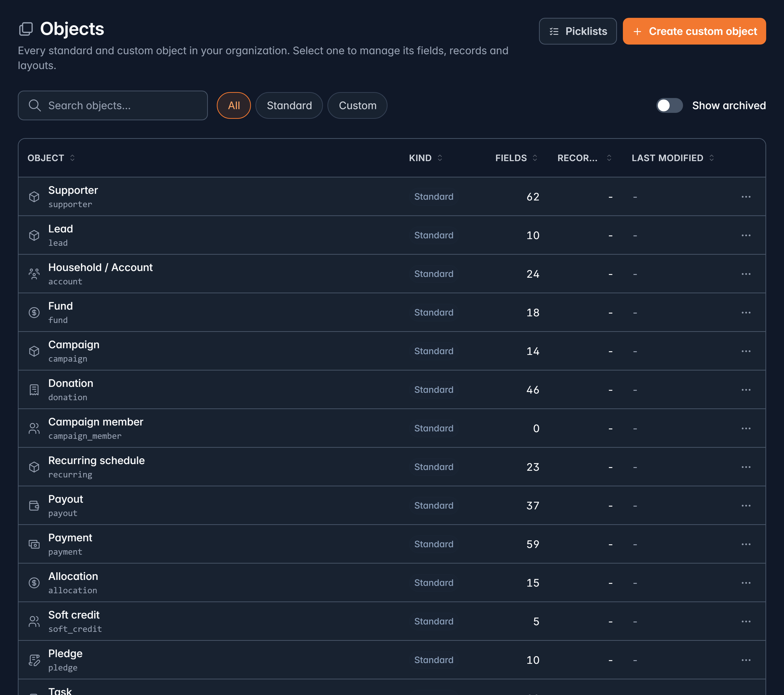Open the more options menu for Pledge
Viewport: 784px width, 695px height.
coord(746,660)
